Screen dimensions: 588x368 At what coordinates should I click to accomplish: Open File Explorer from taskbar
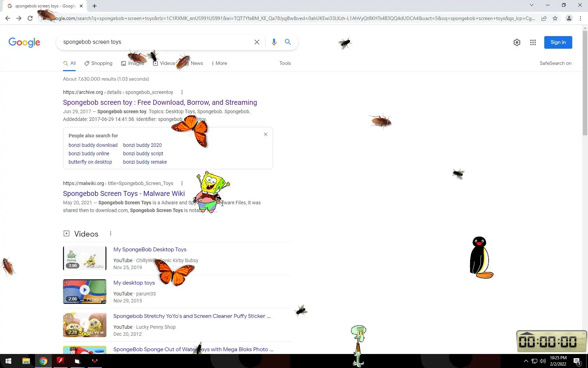coord(26,361)
